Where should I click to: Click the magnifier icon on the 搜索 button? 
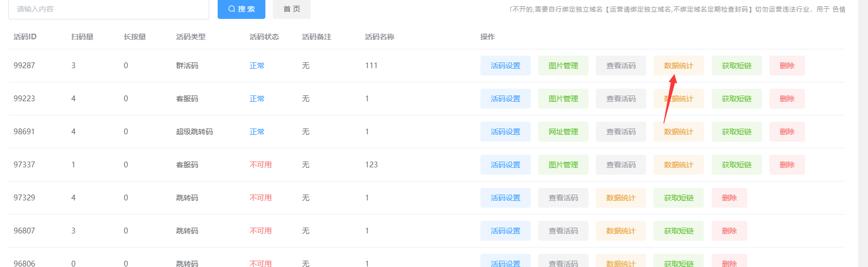click(231, 9)
